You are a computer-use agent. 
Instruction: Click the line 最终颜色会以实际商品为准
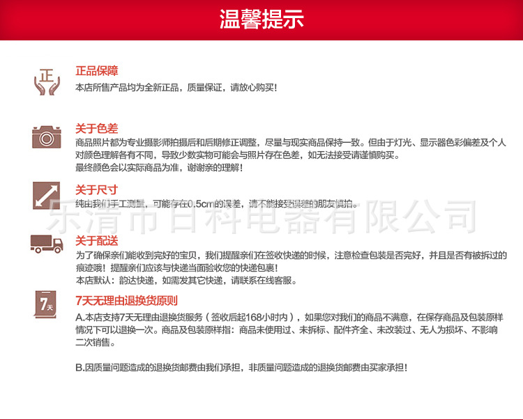pos(159,167)
